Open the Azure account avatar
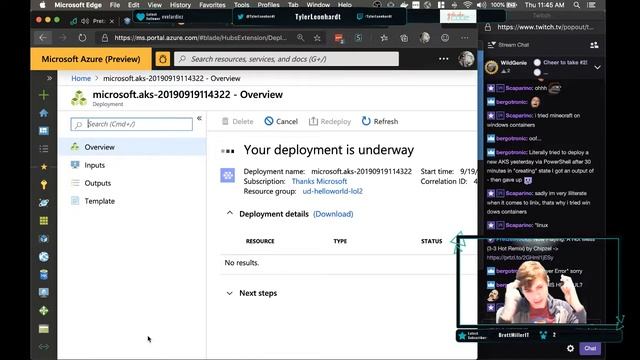 466,59
